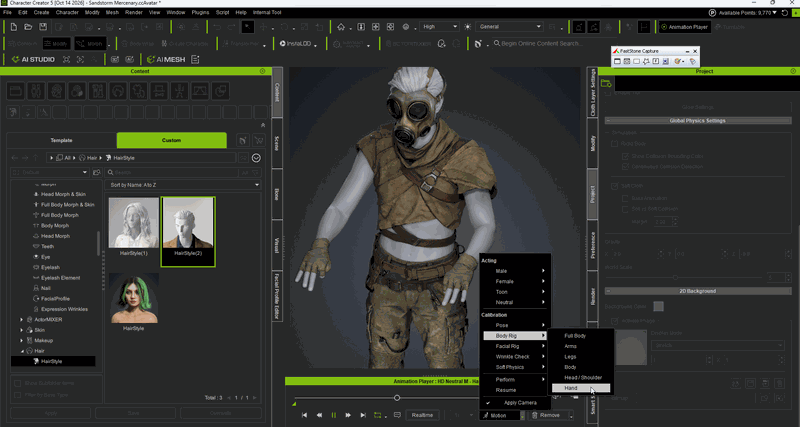This screenshot has width=800, height=427.
Task: Open FastStone settings color wheel icon
Action: coord(678,61)
